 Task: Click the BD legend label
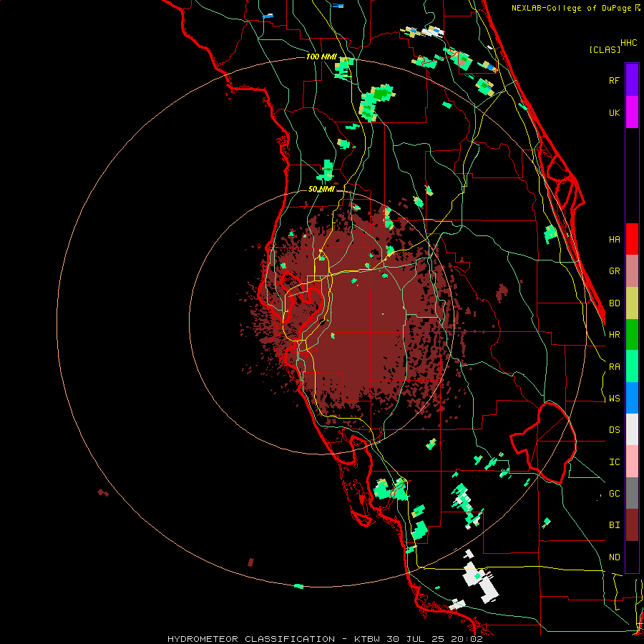coord(614,303)
